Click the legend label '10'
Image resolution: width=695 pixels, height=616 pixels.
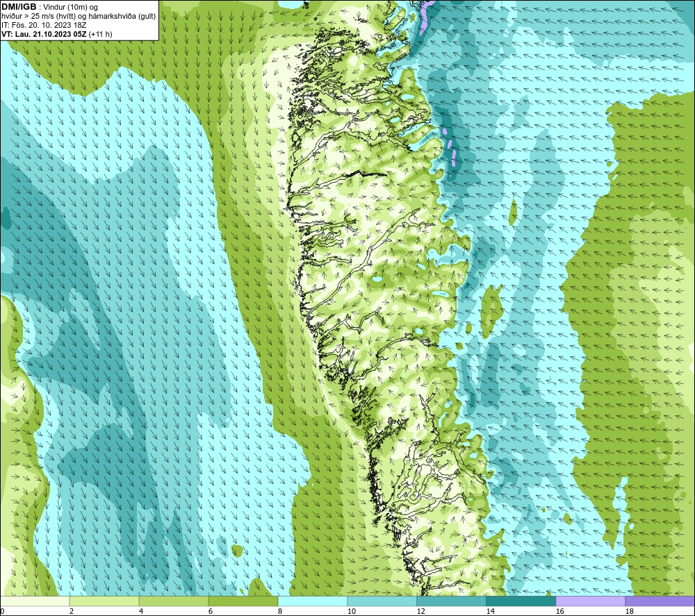click(x=352, y=612)
